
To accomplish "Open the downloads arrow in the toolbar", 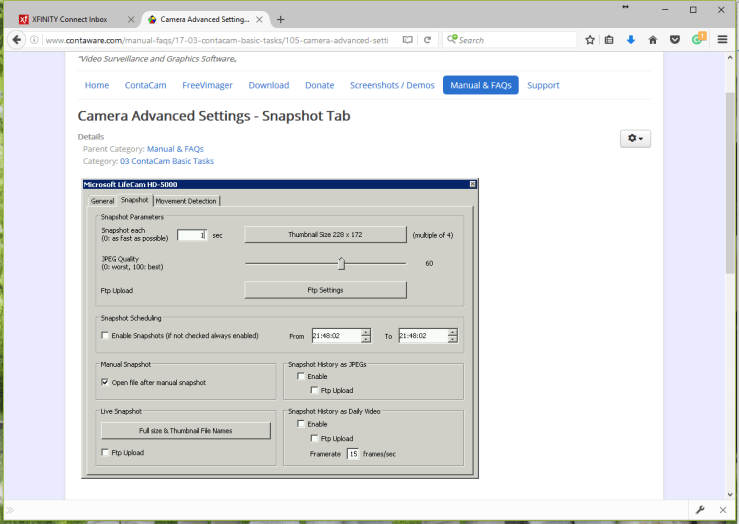I will pyautogui.click(x=631, y=40).
